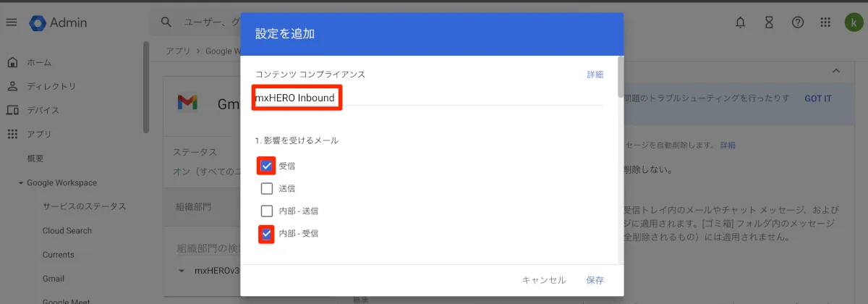Click the search magnifier icon
Image resolution: width=868 pixels, height=304 pixels.
click(x=166, y=22)
